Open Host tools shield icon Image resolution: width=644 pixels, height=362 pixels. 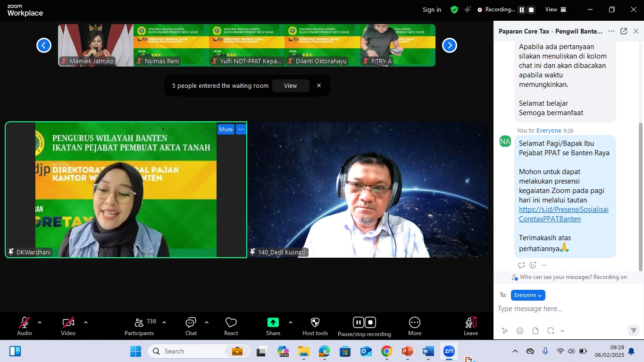point(315,323)
